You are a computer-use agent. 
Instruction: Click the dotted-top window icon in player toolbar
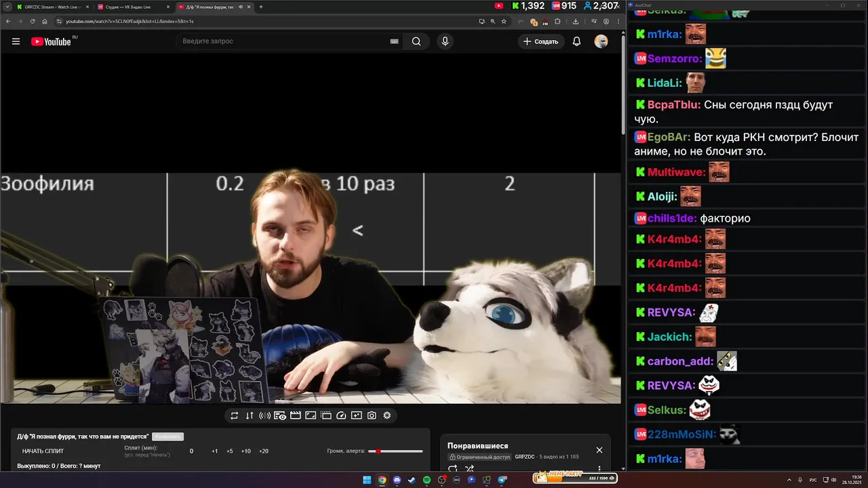point(326,415)
